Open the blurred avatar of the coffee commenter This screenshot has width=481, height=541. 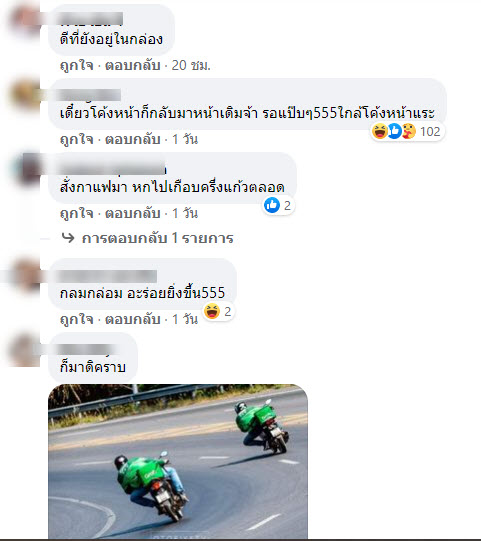click(x=28, y=169)
